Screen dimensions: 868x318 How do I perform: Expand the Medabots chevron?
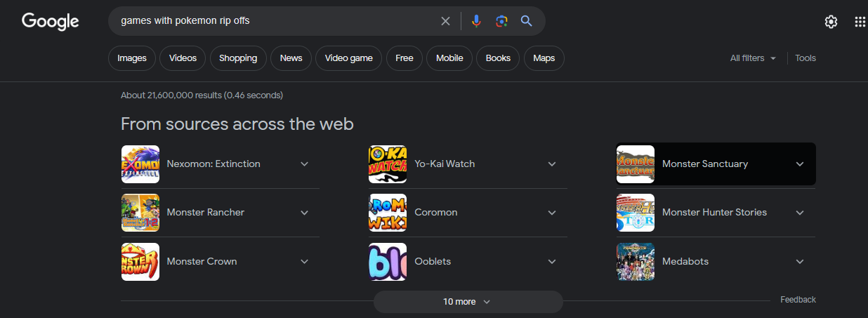800,262
